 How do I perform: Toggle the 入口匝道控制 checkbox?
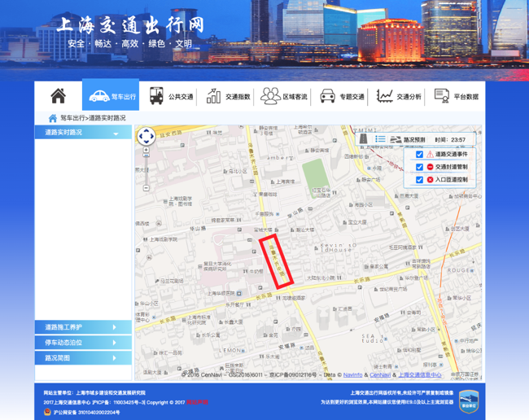(x=419, y=180)
